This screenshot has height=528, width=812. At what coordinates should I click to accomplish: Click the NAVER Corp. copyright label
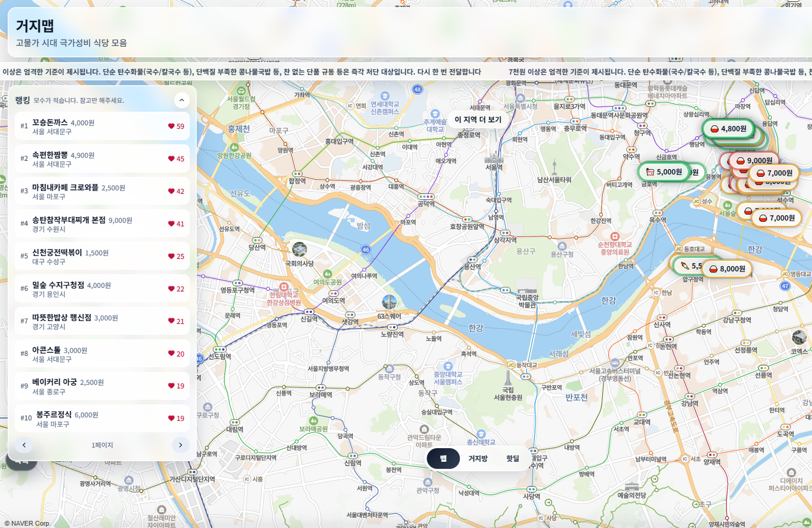pyautogui.click(x=27, y=523)
